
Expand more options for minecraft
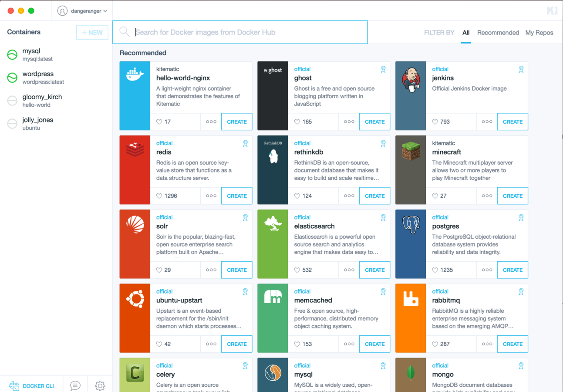click(487, 196)
